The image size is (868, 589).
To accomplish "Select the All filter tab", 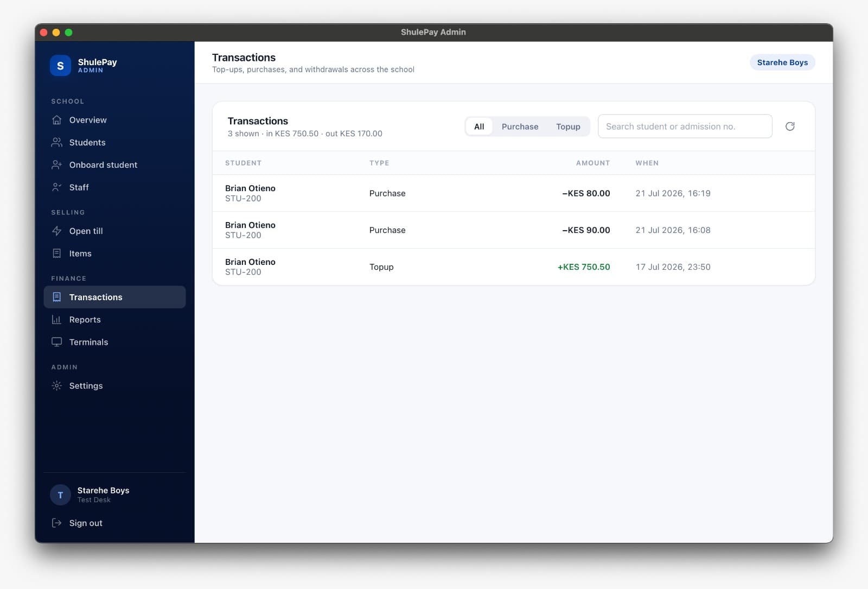I will tap(479, 126).
